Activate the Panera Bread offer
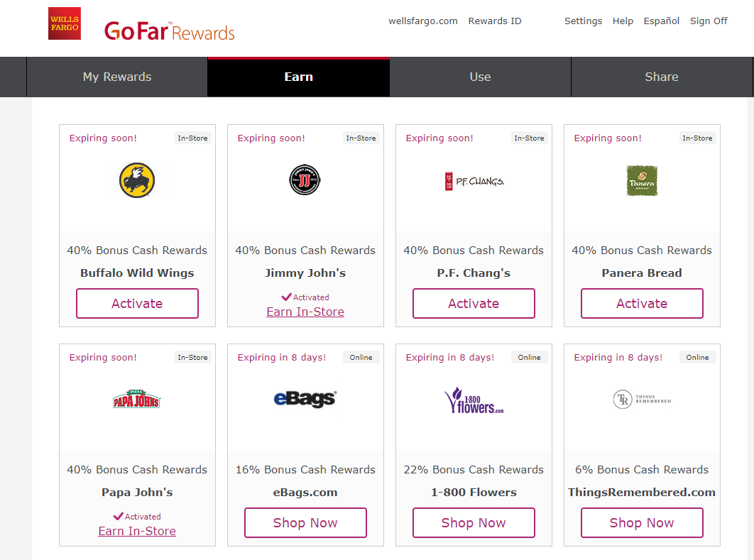This screenshot has width=754, height=560. pos(642,304)
